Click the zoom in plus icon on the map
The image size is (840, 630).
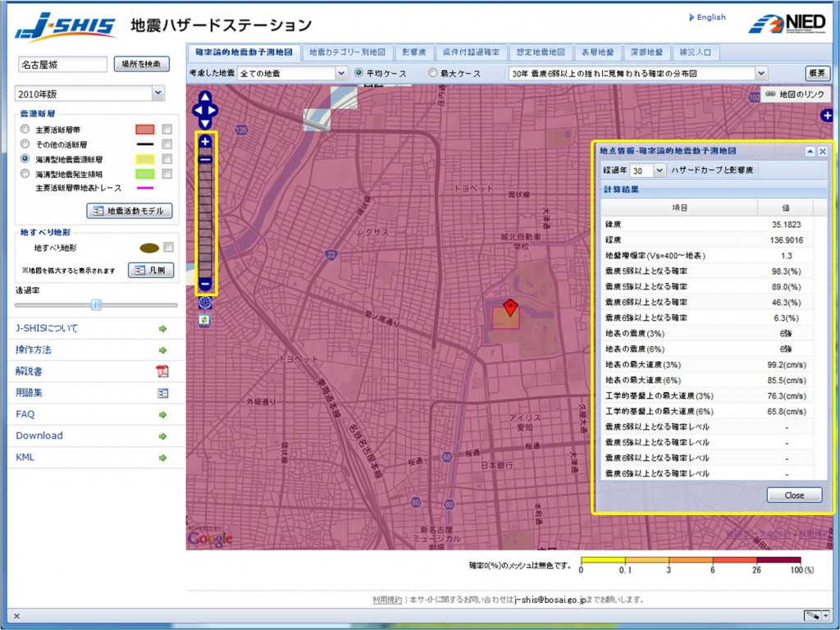point(207,141)
